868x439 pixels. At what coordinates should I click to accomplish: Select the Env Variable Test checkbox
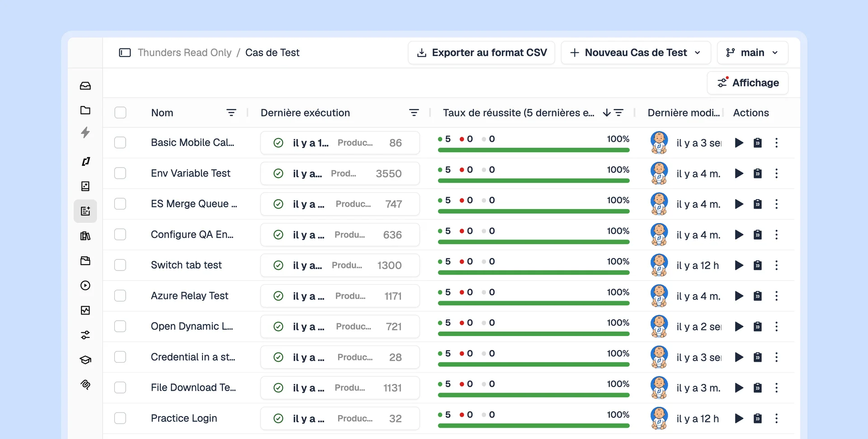click(120, 173)
